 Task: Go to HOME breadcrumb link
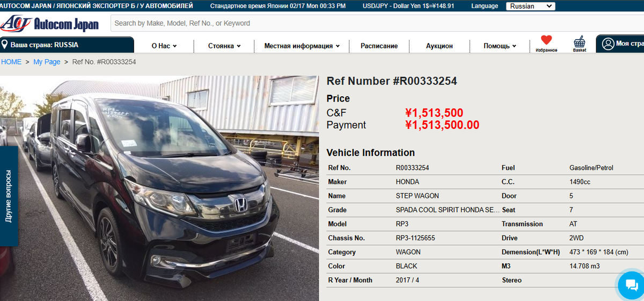point(11,62)
